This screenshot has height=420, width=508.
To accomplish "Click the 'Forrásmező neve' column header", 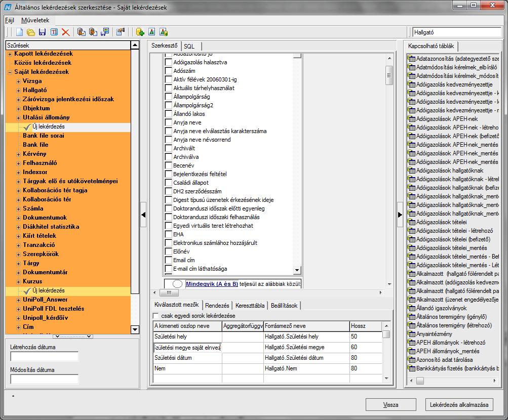I will click(x=306, y=326).
